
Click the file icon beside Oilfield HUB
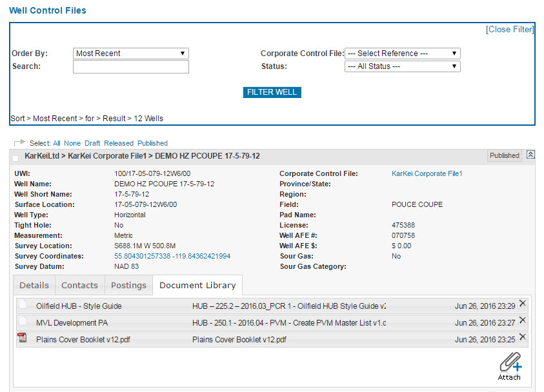click(x=23, y=305)
